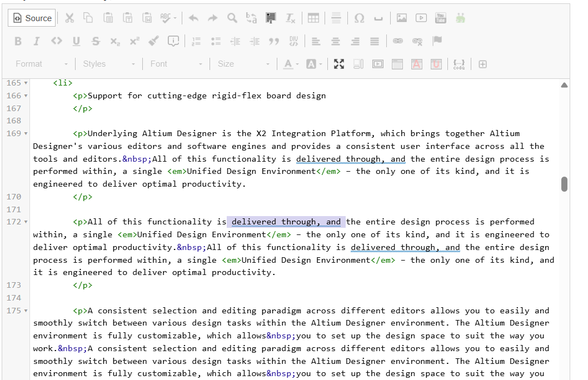Screen dimensions: 588x380
Task: Click the Redo arrow
Action: (213, 18)
